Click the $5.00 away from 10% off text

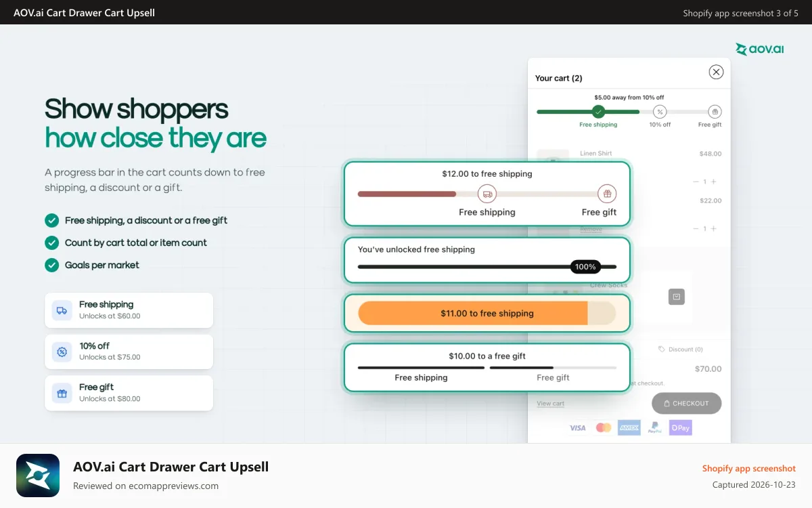(629, 98)
